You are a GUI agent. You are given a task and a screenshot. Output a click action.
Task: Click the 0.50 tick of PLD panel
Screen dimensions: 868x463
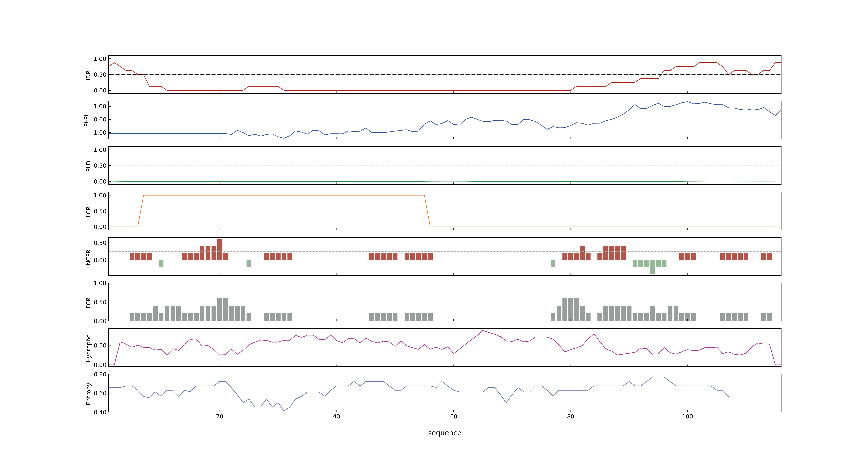(x=100, y=166)
